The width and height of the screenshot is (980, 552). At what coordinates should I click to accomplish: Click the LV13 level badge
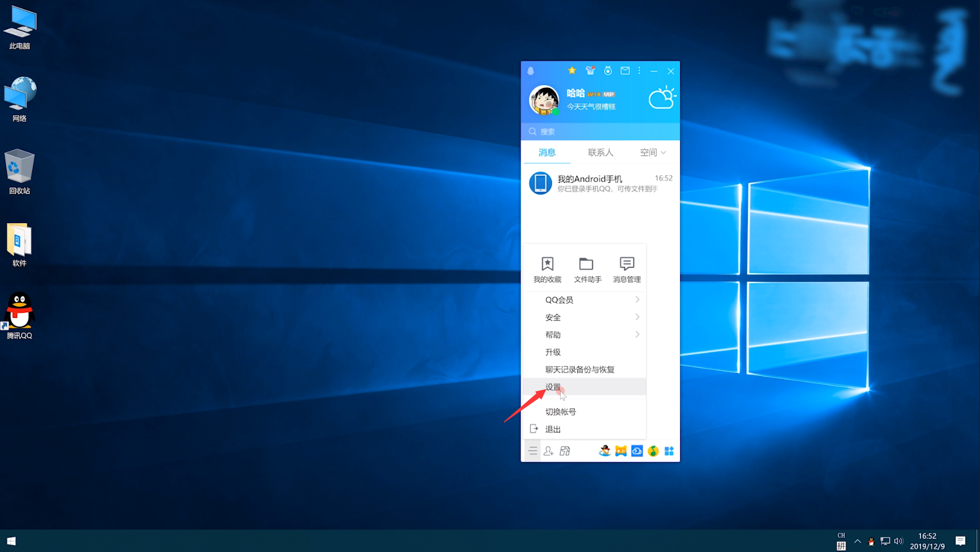pyautogui.click(x=593, y=94)
